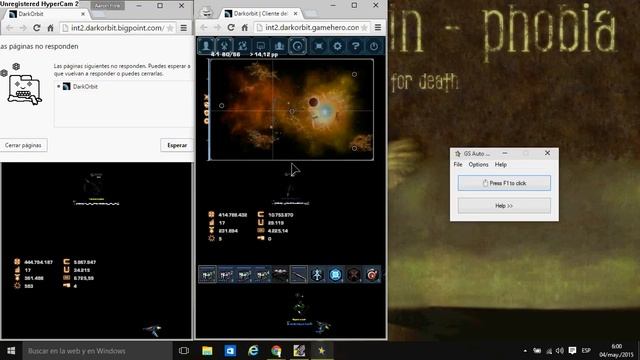The image size is (640, 360).
Task: Show hidden system tray icons
Action: (x=525, y=351)
